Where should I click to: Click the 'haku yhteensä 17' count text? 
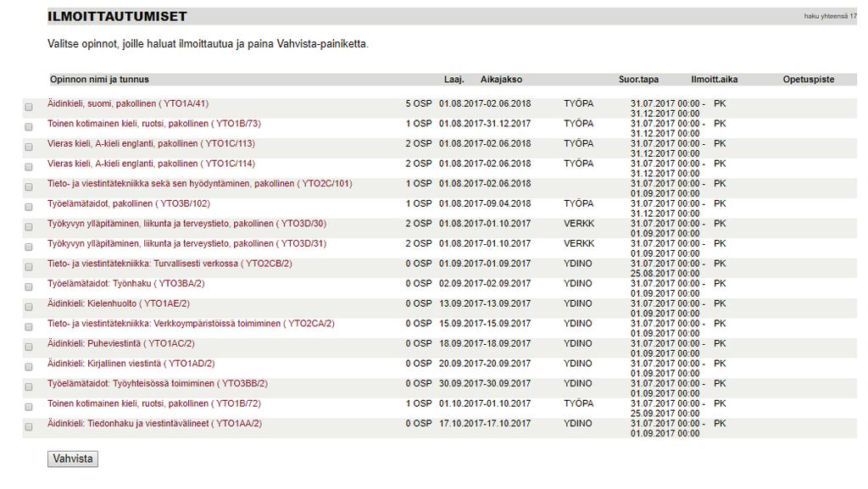(831, 16)
